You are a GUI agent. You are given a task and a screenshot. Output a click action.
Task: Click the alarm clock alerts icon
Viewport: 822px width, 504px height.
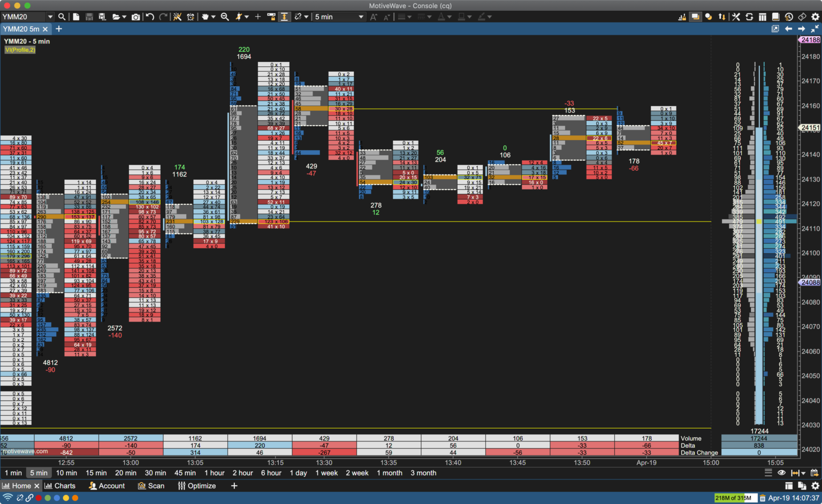coord(191,17)
